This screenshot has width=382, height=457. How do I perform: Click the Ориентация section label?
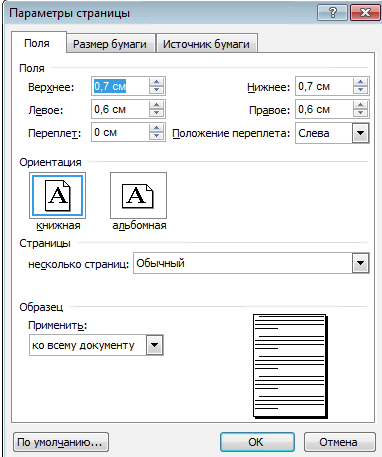(50, 162)
